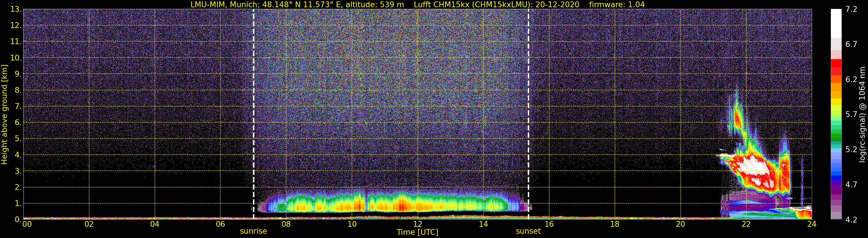The width and height of the screenshot is (868, 238).
Task: Click the height axis tick '3.'
Action: click(x=18, y=171)
